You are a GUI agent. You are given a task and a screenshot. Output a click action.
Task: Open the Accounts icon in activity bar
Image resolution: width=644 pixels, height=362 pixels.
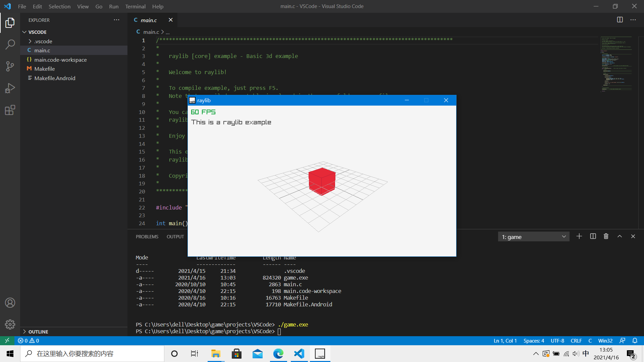point(10,303)
